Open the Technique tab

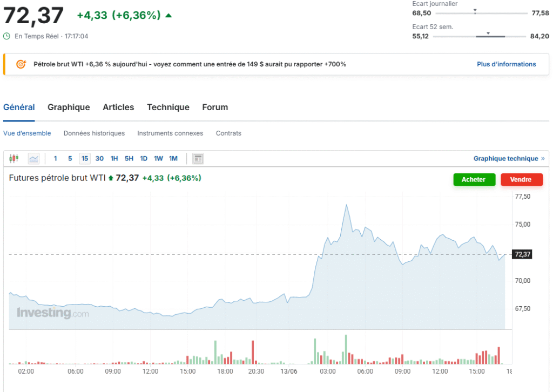[168, 107]
